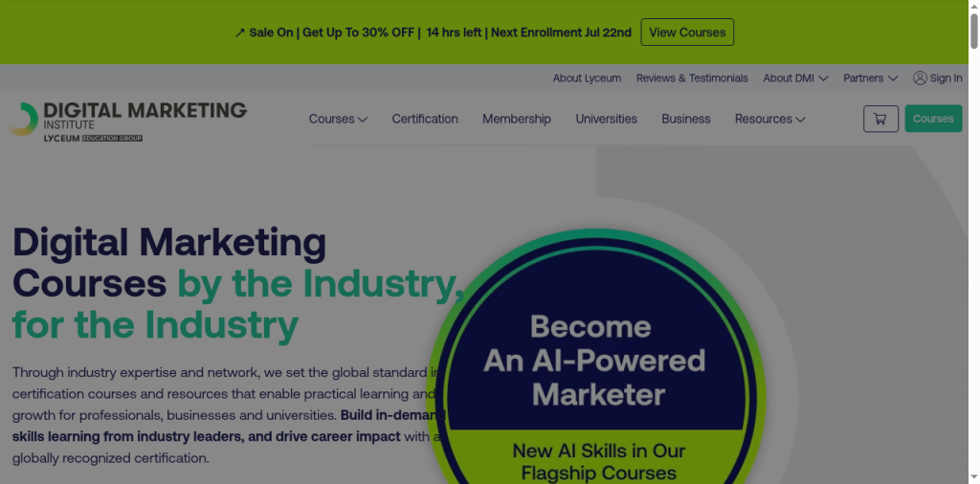Click the 'New AI Skills in Our Flagship Courses' text
Image resolution: width=980 pixels, height=484 pixels.
coord(599,461)
